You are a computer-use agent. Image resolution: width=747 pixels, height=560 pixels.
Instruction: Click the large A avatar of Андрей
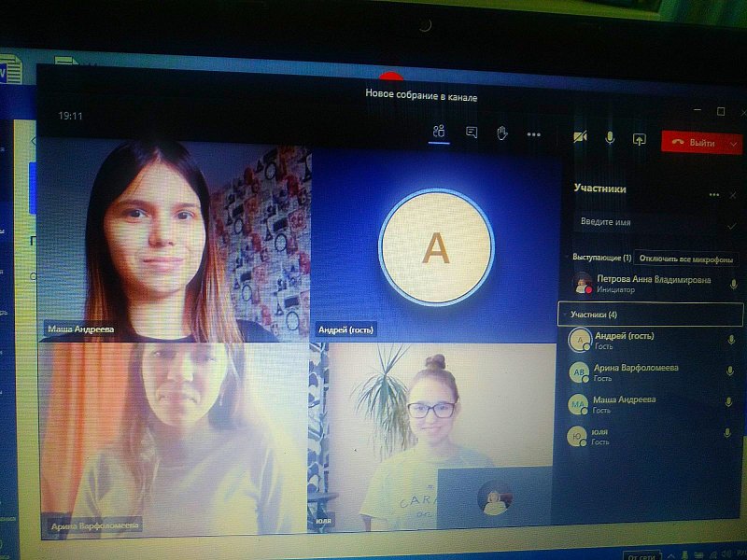click(436, 246)
